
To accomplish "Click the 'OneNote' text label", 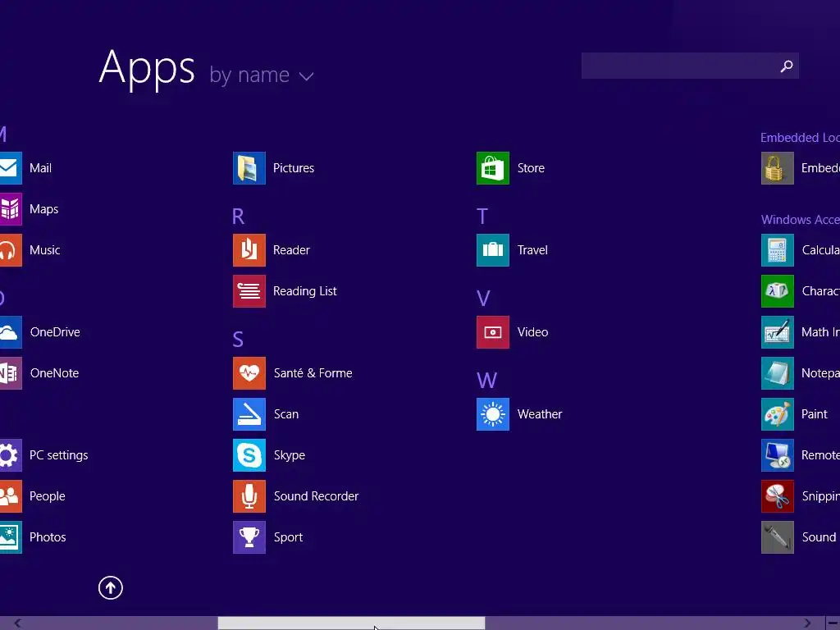I will tap(55, 373).
